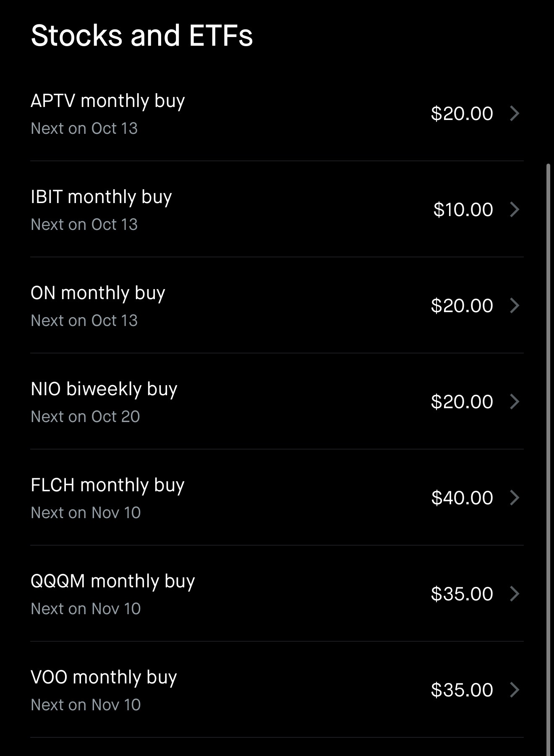Select the ON monthly buy entry
This screenshot has width=554, height=756.
[98, 293]
